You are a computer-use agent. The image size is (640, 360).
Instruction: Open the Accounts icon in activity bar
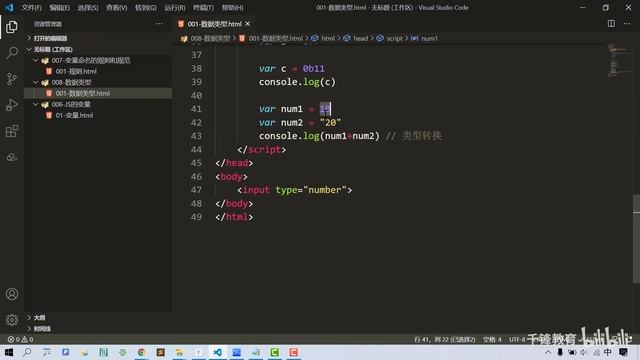(x=12, y=294)
